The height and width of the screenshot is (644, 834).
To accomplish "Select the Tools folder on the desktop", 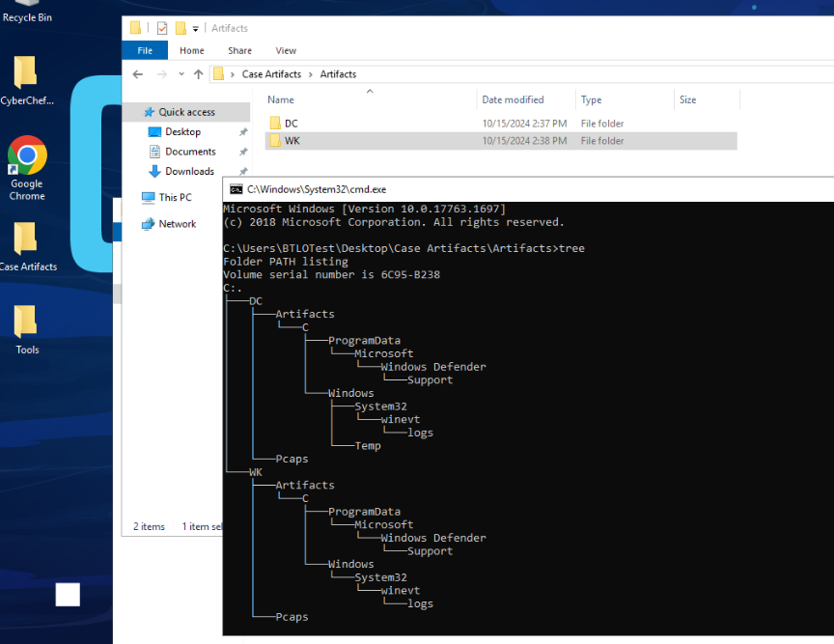I will (26, 327).
